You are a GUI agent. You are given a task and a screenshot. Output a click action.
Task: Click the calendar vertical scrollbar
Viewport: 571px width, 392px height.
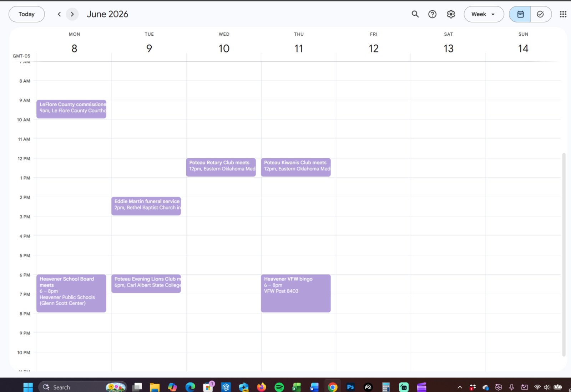564,254
